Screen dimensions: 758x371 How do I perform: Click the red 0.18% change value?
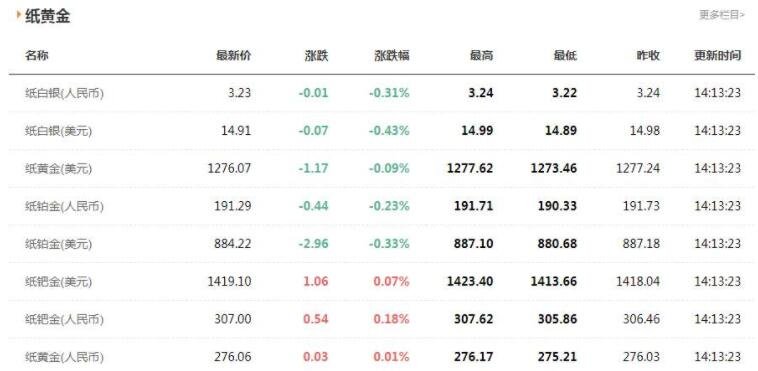(x=391, y=319)
